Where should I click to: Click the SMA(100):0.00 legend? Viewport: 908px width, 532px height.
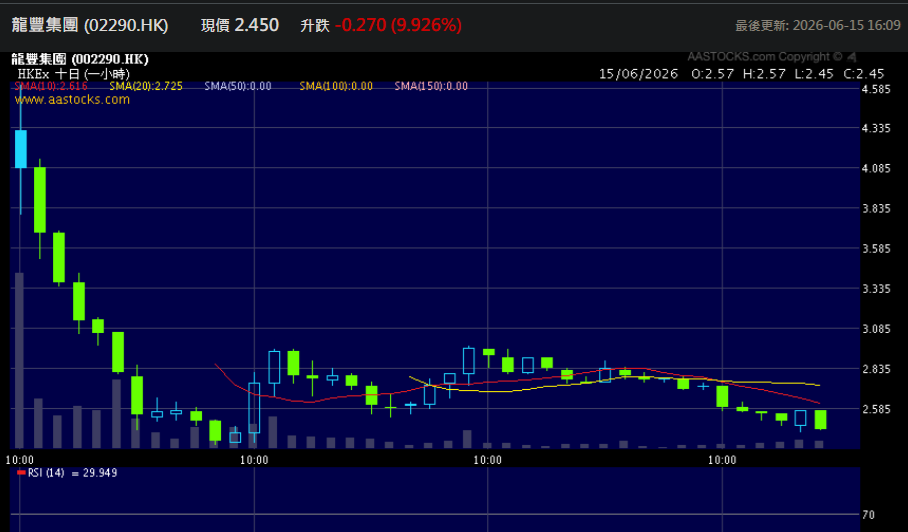336,86
